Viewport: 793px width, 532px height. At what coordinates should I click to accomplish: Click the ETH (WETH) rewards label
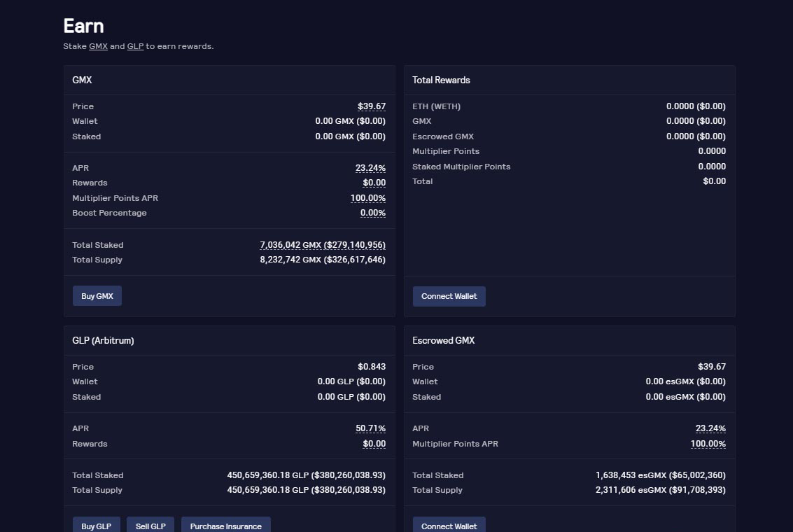pos(437,106)
